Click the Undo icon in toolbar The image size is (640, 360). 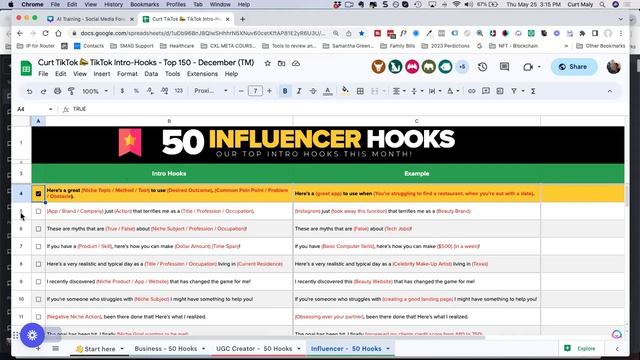click(29, 91)
